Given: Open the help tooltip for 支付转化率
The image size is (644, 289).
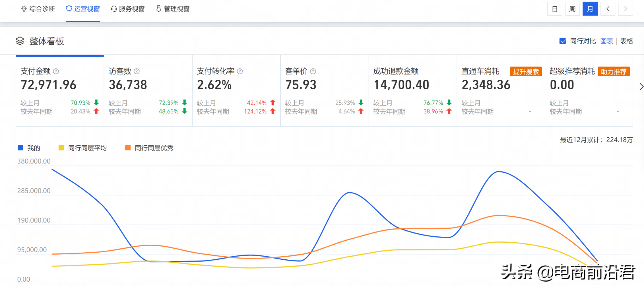Looking at the screenshot, I should pos(240,71).
